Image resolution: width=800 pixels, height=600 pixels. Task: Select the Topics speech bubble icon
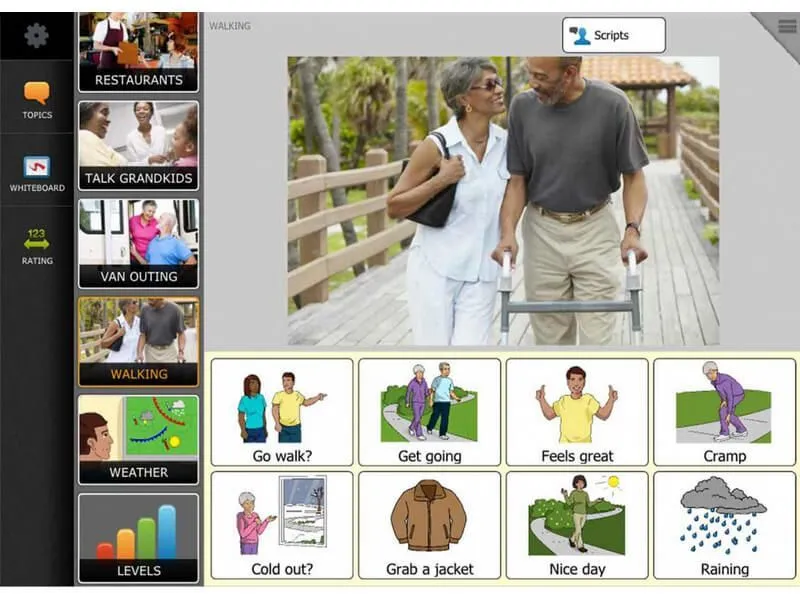[36, 98]
